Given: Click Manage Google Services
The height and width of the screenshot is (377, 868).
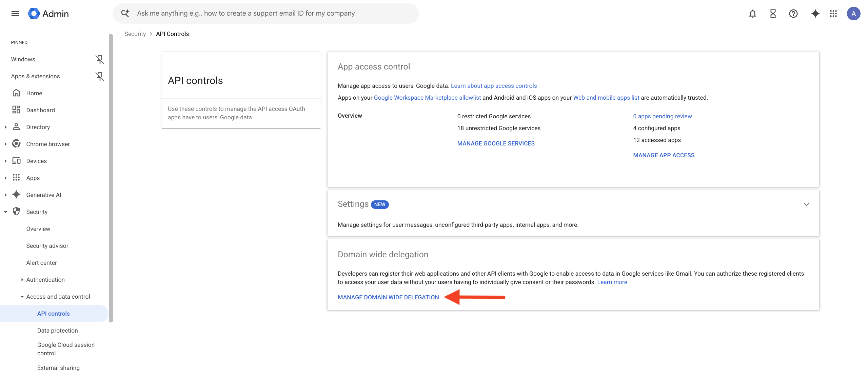Looking at the screenshot, I should point(496,143).
